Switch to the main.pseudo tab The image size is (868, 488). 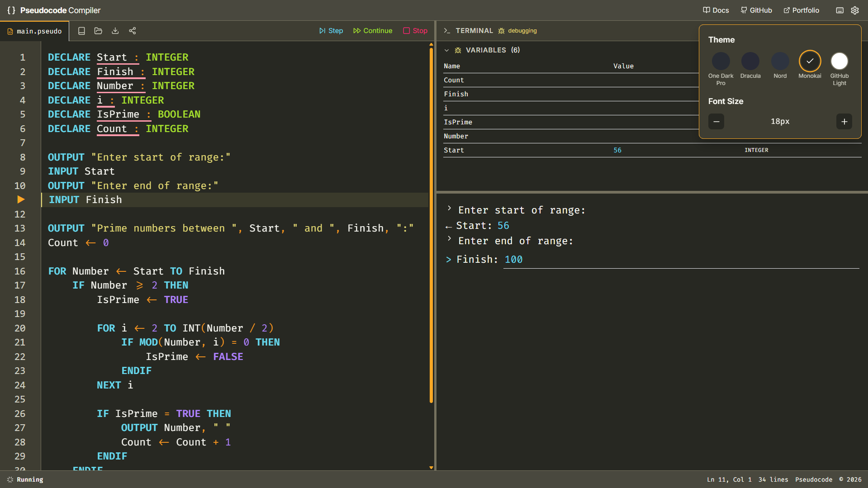(x=39, y=31)
